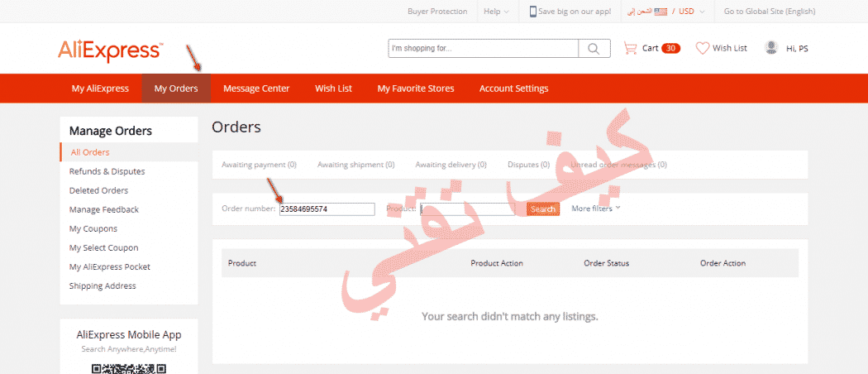Click the Product input field

(x=468, y=209)
